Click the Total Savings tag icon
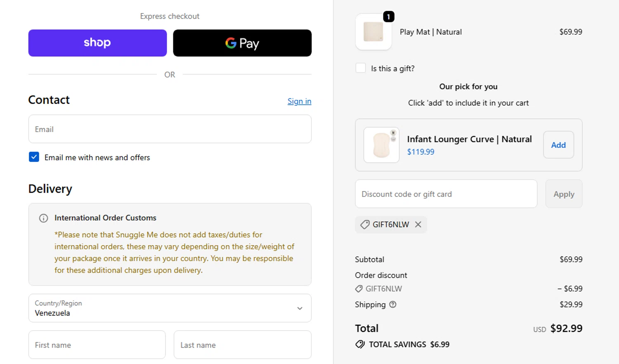 point(360,344)
